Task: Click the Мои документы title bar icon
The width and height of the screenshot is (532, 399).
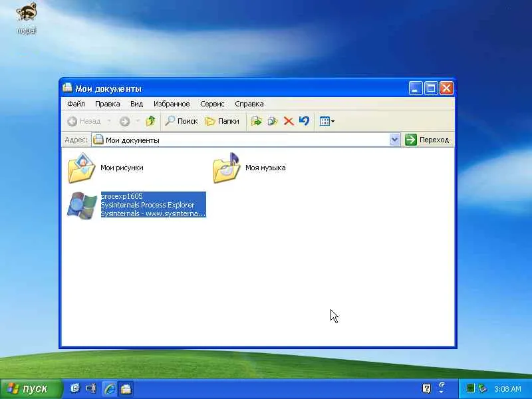Action: pyautogui.click(x=68, y=88)
